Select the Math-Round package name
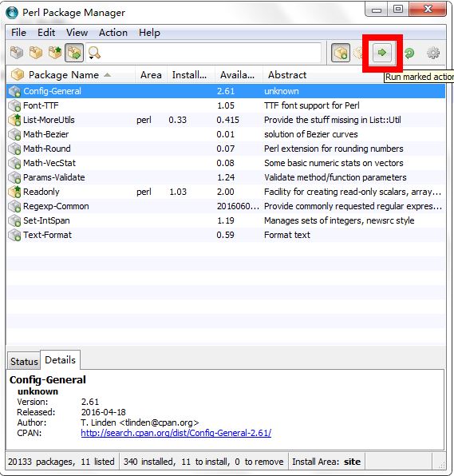454x476 pixels. pos(47,149)
